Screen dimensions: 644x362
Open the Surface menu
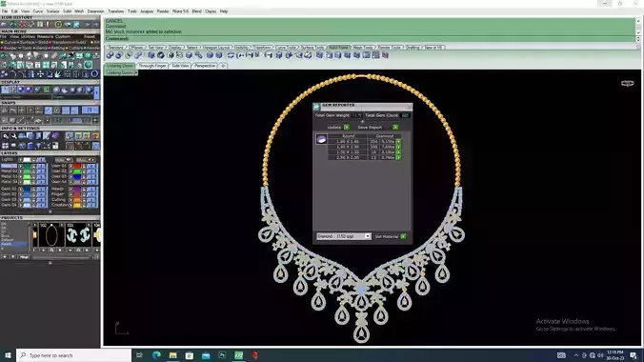pyautogui.click(x=52, y=11)
